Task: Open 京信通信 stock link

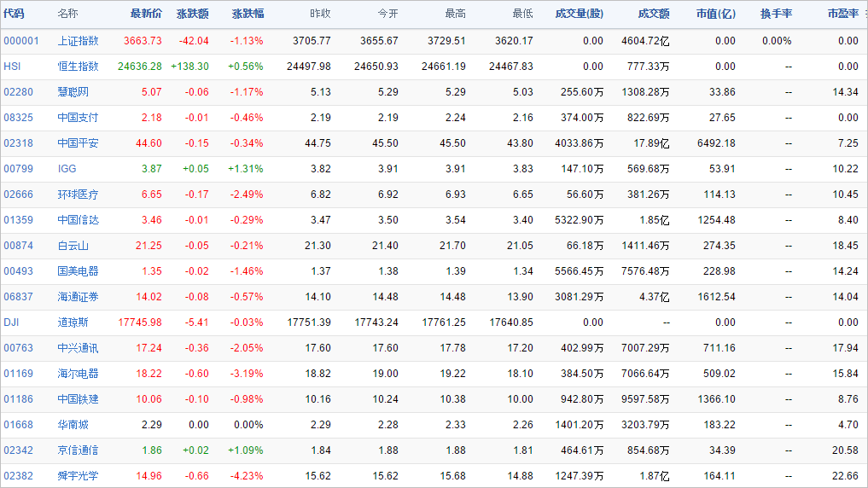Action: point(78,450)
